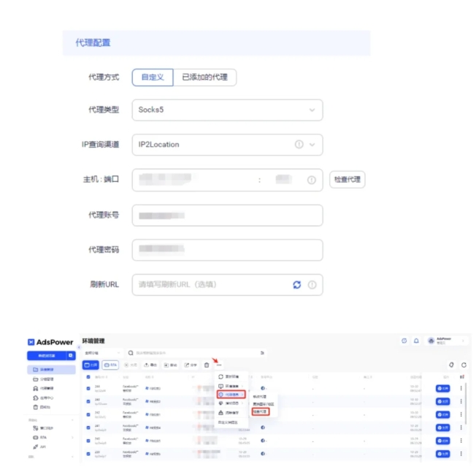Select 修改代理 submenu item
This screenshot has width=476, height=472.
click(x=260, y=397)
